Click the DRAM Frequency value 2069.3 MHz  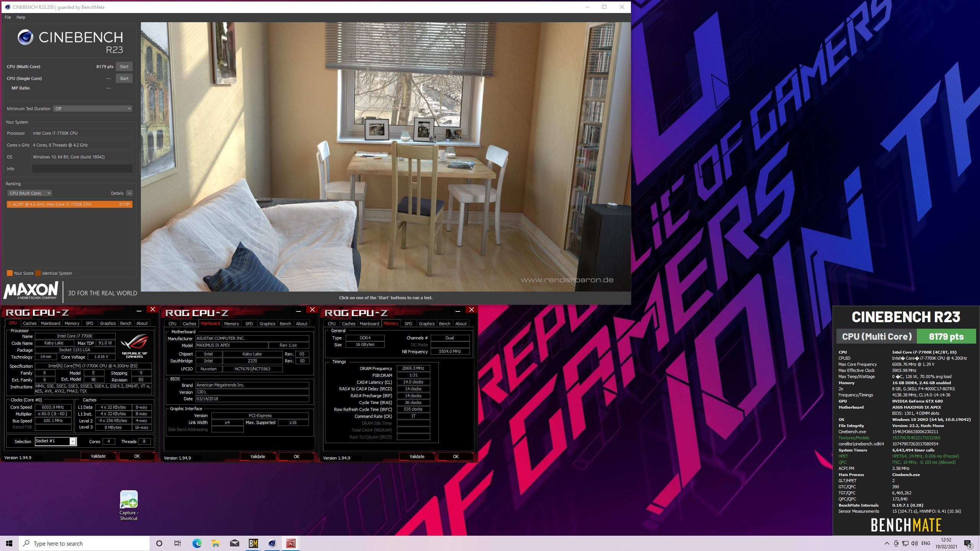pyautogui.click(x=413, y=368)
